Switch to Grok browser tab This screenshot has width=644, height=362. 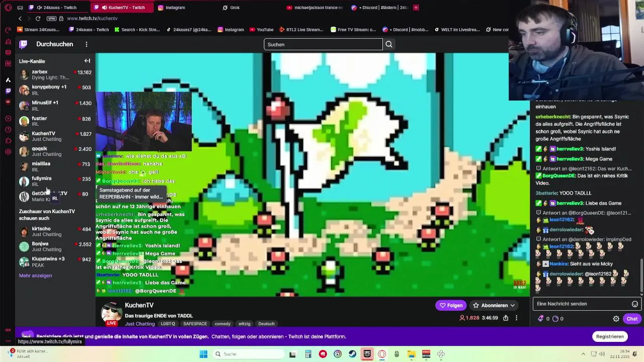[x=252, y=8]
